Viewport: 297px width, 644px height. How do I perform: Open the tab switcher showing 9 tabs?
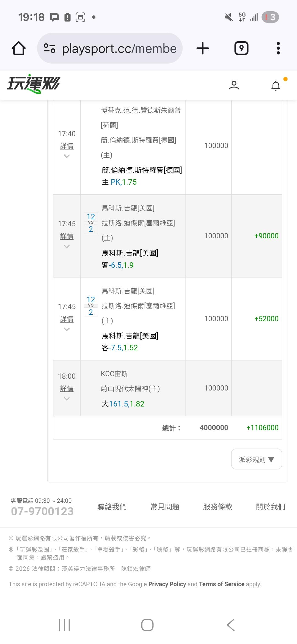pyautogui.click(x=241, y=48)
